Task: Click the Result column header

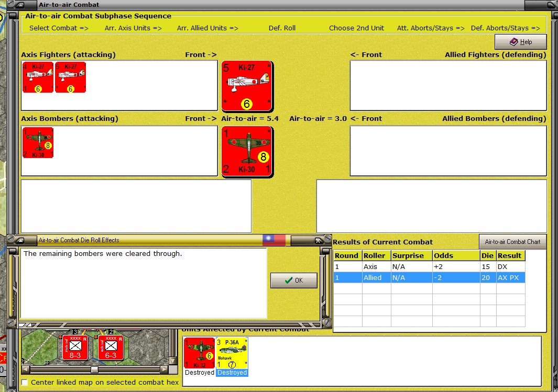Action: pyautogui.click(x=511, y=255)
